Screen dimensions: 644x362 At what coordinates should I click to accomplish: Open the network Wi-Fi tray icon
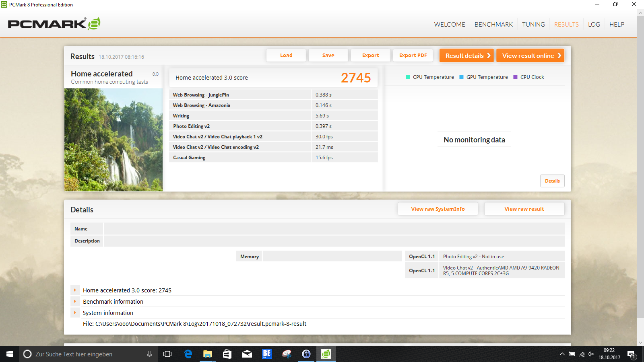[582, 354]
